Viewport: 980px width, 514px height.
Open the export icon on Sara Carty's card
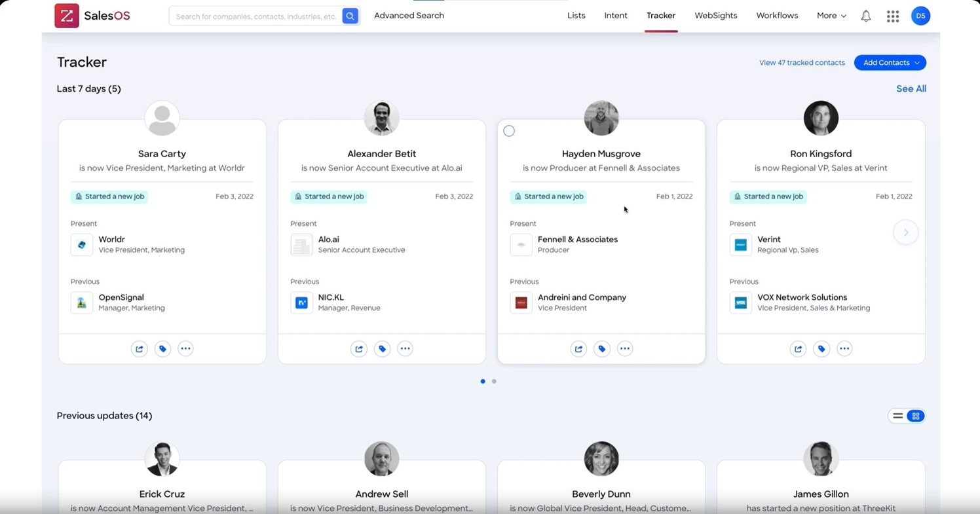[x=139, y=348]
